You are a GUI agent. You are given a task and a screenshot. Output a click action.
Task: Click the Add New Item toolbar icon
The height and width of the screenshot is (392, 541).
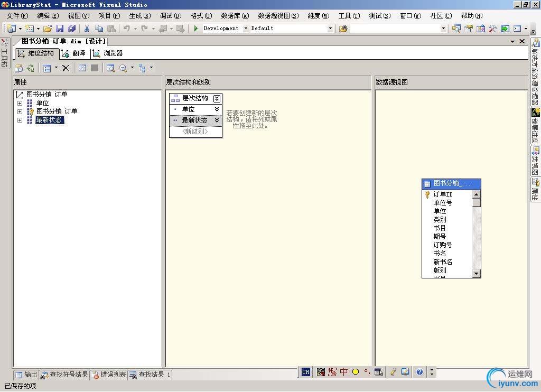(30, 29)
